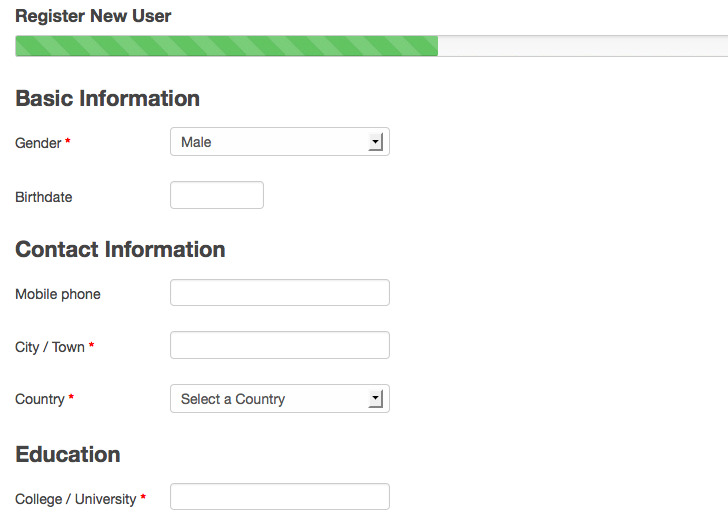
Task: Click the Gender field label
Action: 38,143
